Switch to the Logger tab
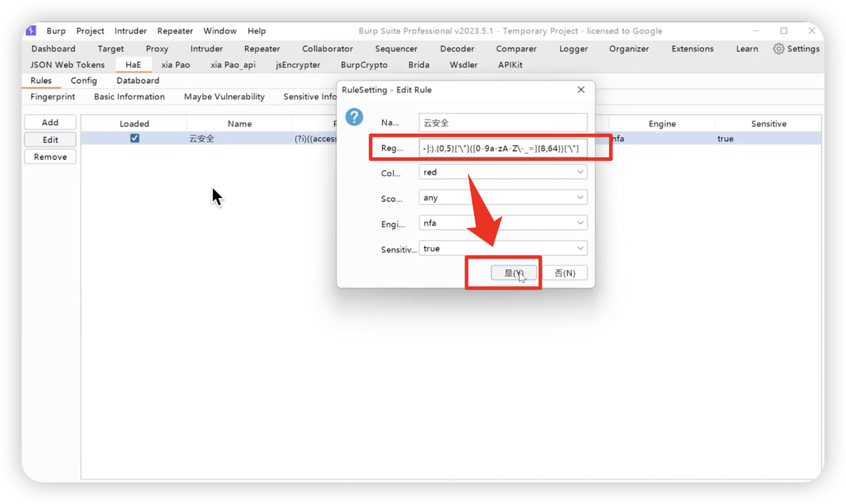This screenshot has width=846, height=504. tap(574, 49)
